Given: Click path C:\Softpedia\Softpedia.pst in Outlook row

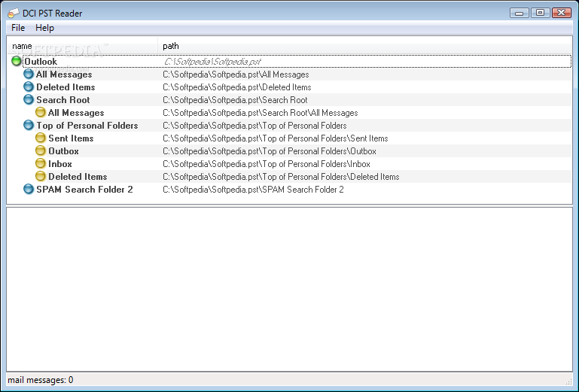Looking at the screenshot, I should pos(212,62).
